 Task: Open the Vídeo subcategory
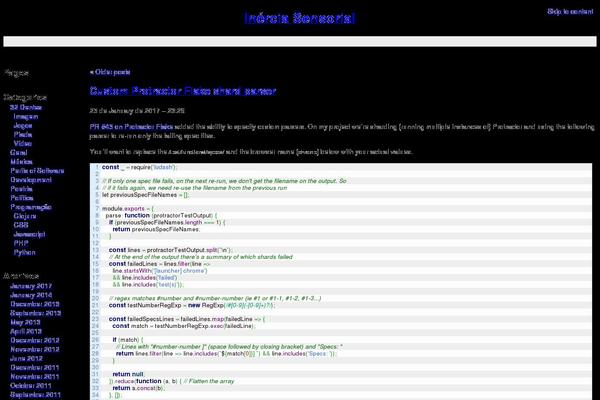tap(23, 144)
